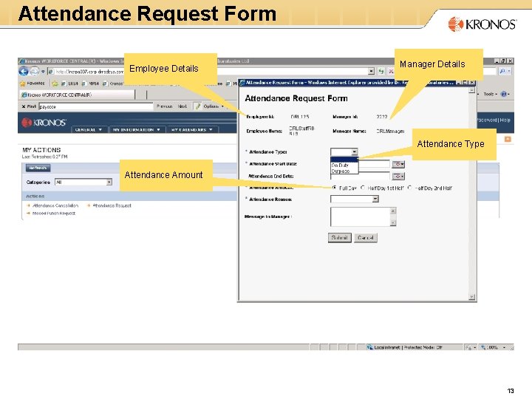532x399 pixels.
Task: Select Half Day 2nd Half radio button
Action: (410, 188)
